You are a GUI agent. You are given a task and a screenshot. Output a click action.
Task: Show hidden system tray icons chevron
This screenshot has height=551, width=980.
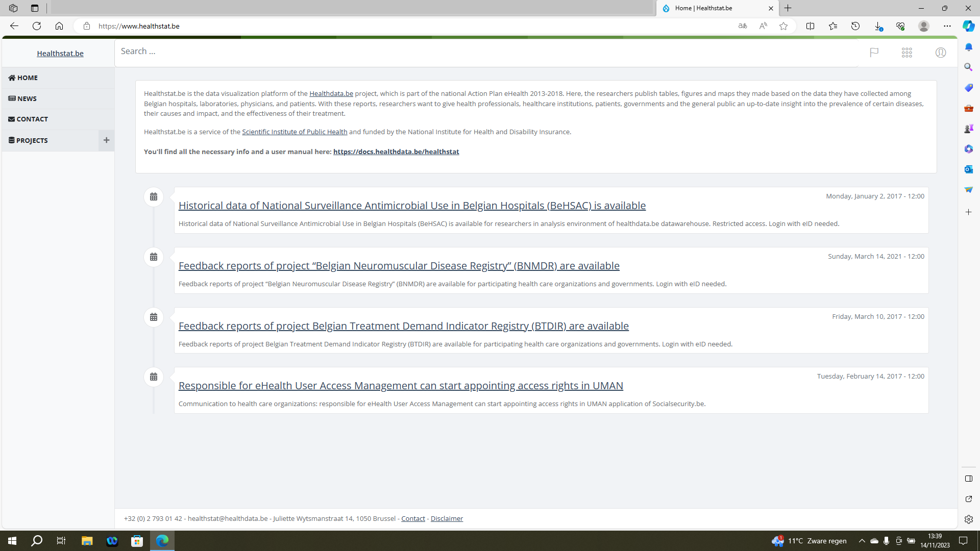(862, 541)
